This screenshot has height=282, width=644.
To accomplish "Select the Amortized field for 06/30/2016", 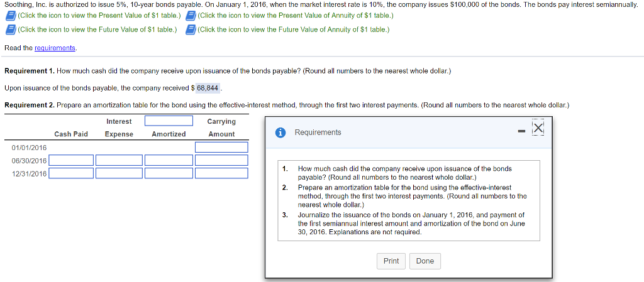I will click(169, 160).
